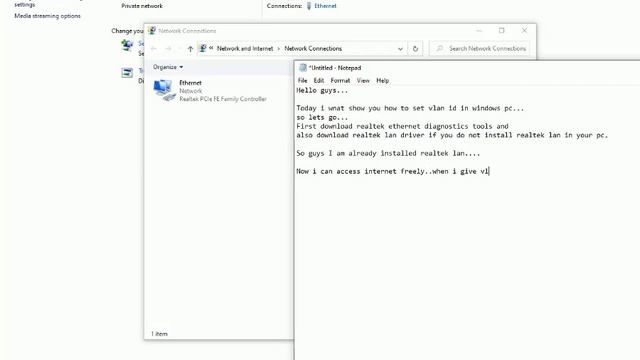Image resolution: width=640 pixels, height=360 pixels.
Task: Click Network and Internet breadcrumb
Action: pos(245,49)
